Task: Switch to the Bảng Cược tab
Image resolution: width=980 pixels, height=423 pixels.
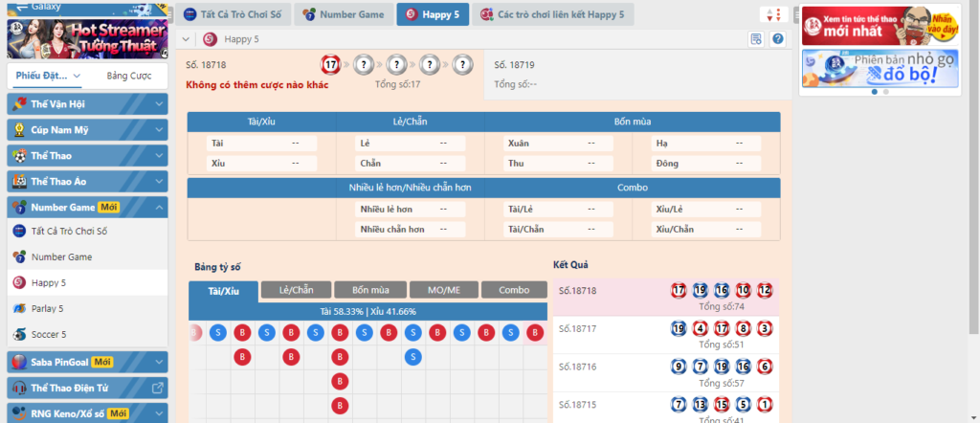Action: [x=129, y=76]
